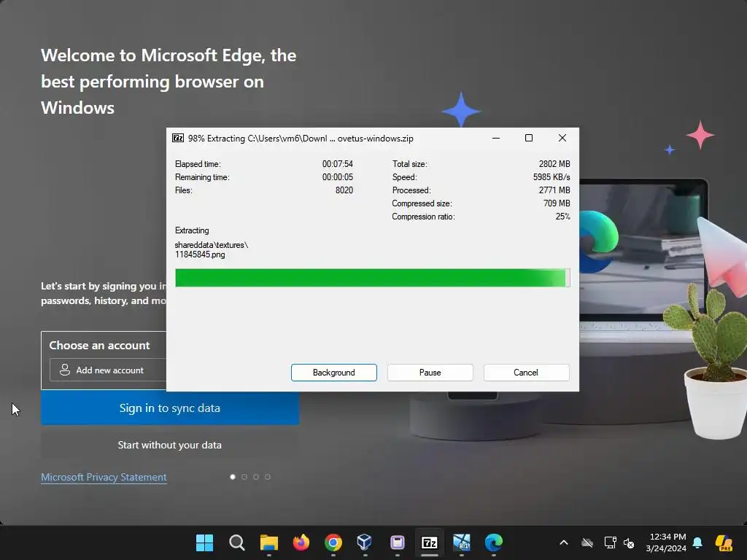Click the 7z icon in dialog title
This screenshot has width=747, height=560.
[x=178, y=138]
